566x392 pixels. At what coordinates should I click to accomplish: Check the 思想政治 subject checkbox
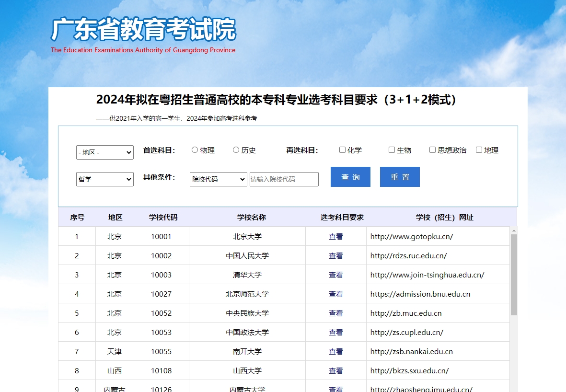click(432, 150)
